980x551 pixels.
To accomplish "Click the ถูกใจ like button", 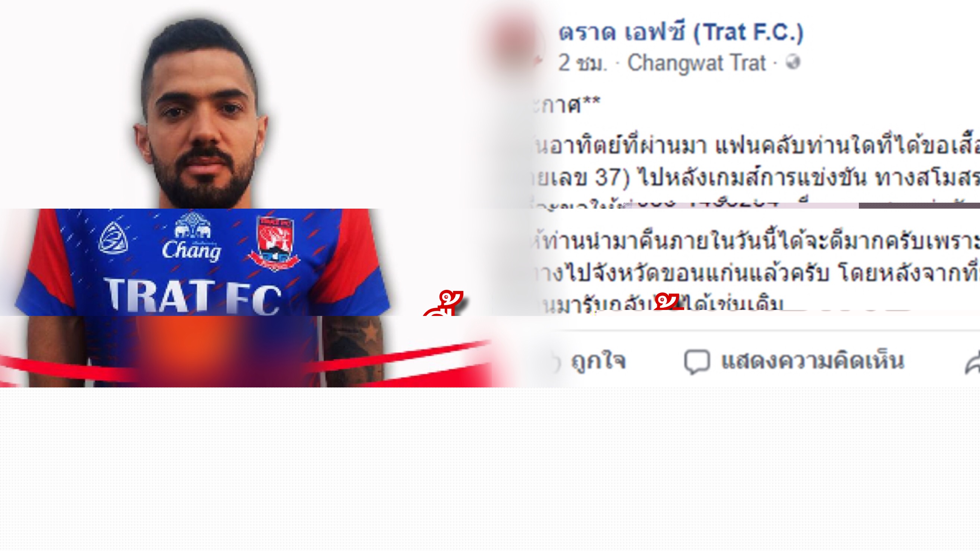I will [x=598, y=361].
